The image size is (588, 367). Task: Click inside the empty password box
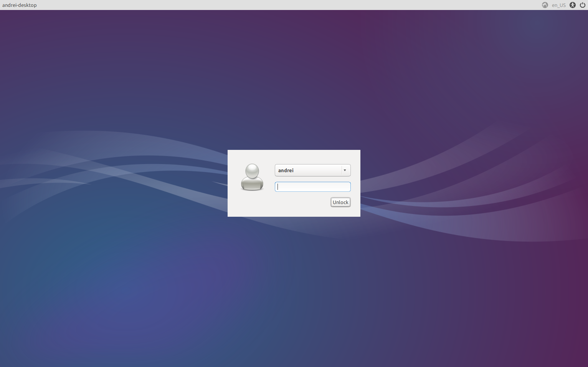pos(312,187)
